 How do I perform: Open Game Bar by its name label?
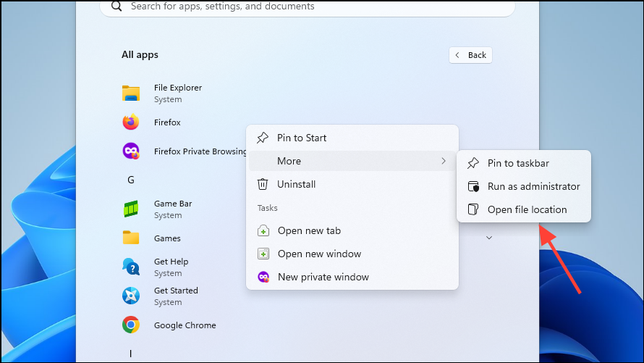[173, 204]
